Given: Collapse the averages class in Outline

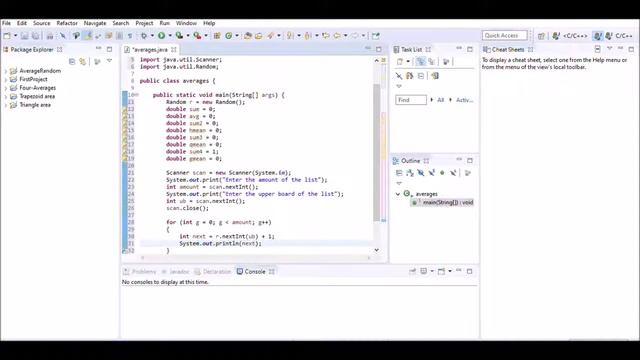Looking at the screenshot, I should tap(398, 194).
